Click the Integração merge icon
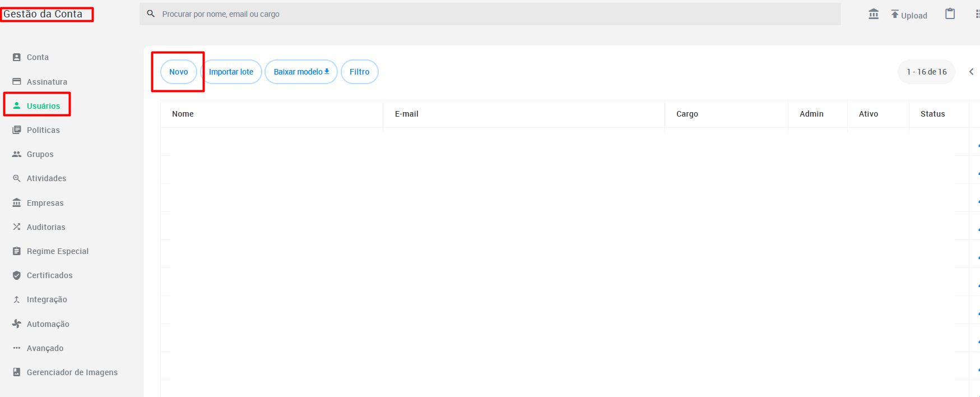Screen dimensions: 980x397 pos(17,299)
